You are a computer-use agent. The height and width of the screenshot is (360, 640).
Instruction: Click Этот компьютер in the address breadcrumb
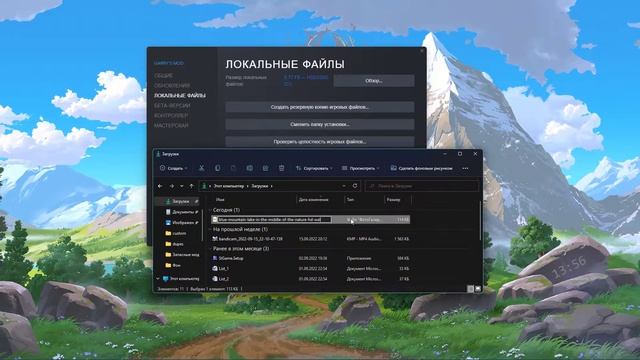(229, 186)
